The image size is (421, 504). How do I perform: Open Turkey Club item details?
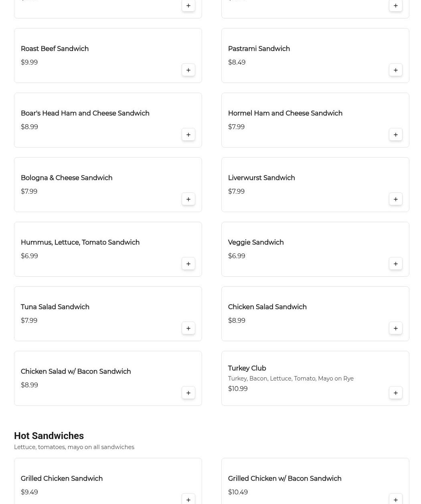coord(247,368)
